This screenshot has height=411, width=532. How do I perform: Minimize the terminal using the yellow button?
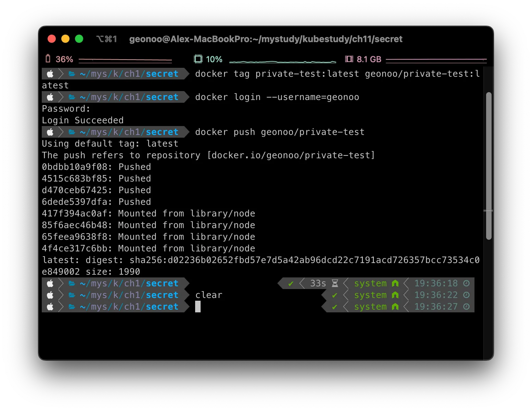(x=65, y=39)
